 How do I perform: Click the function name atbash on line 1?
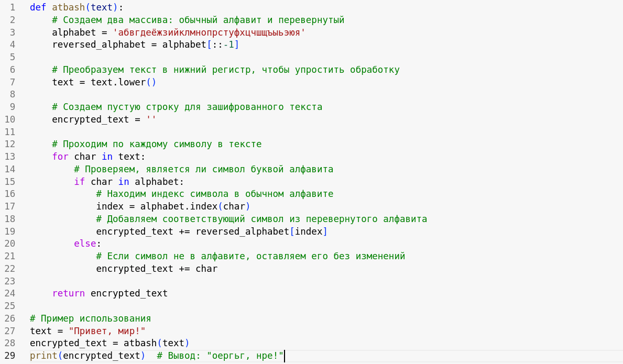(68, 7)
